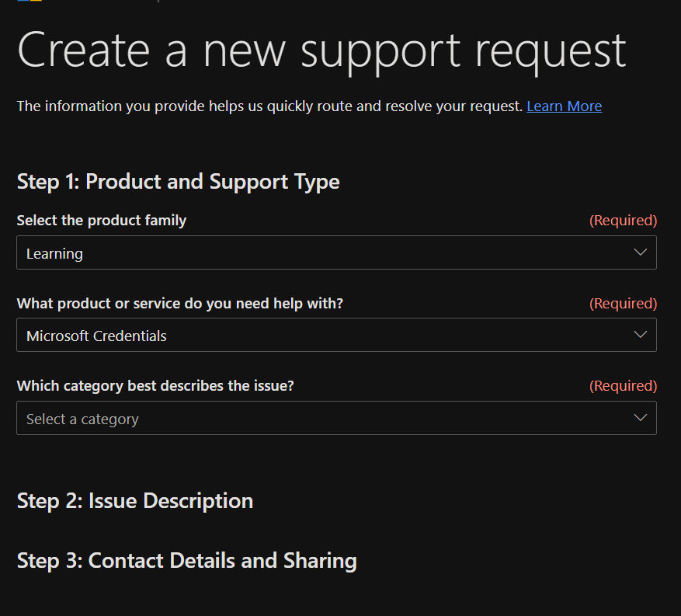Expand the product or service selection list
Screen dimensions: 681x616
[336, 335]
